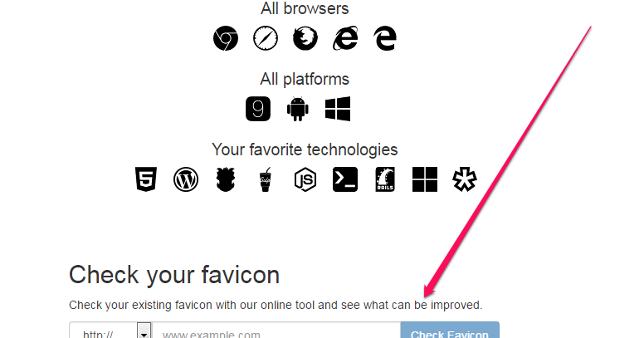Viewport: 644px width, 338px height.
Task: Select the Windows platform logo
Action: [338, 109]
